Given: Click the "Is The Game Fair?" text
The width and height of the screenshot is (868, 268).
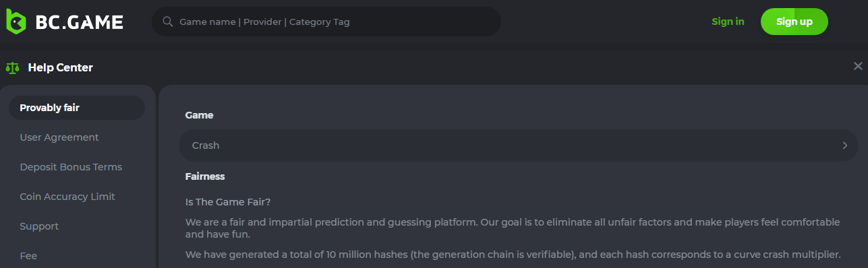Looking at the screenshot, I should tap(228, 201).
